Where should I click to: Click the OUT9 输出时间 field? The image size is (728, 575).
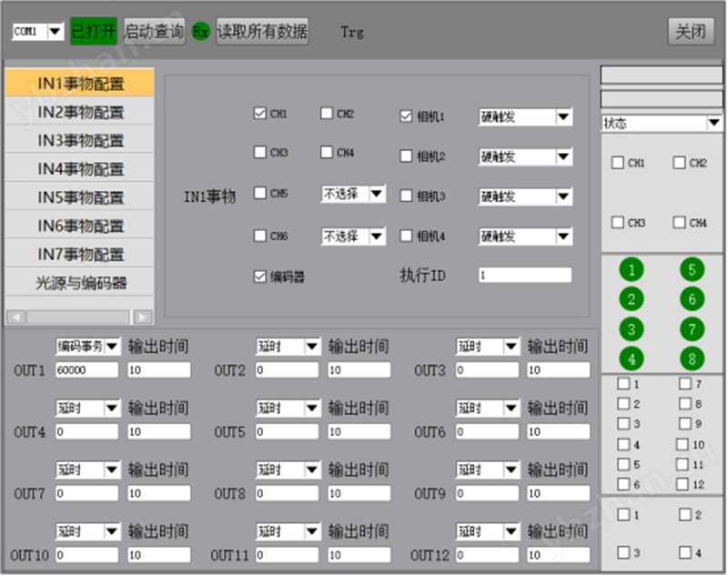coord(559,493)
